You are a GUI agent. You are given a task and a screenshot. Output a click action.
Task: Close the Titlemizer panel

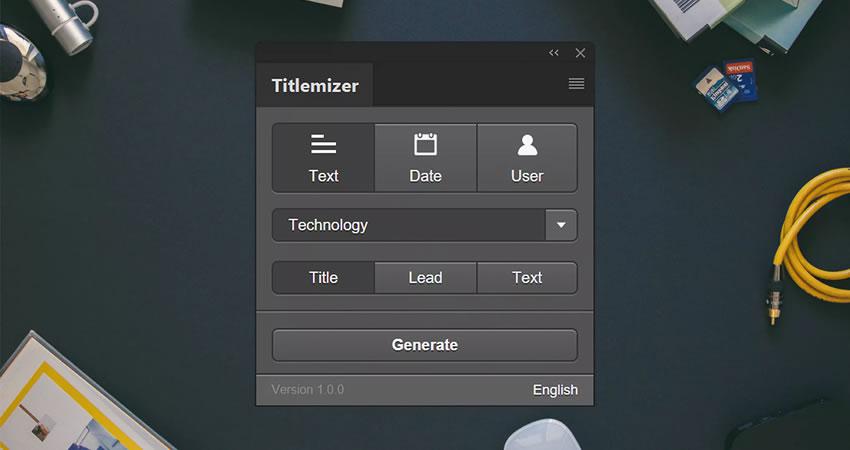580,53
